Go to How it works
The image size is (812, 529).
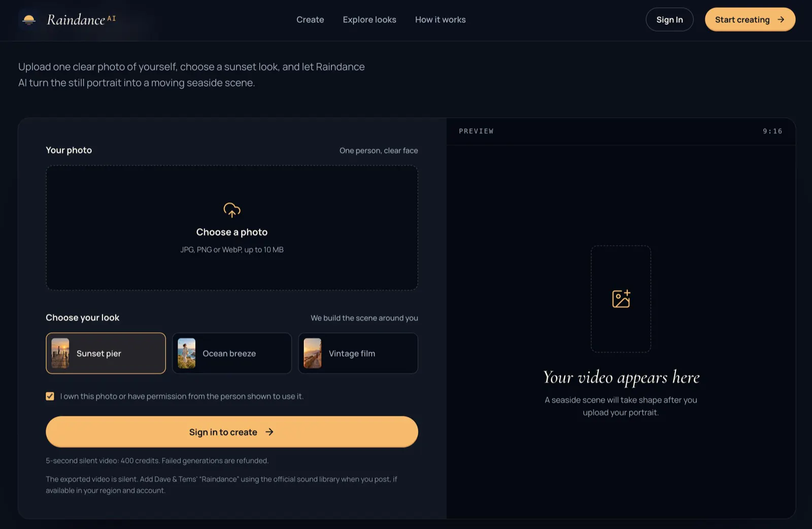441,19
